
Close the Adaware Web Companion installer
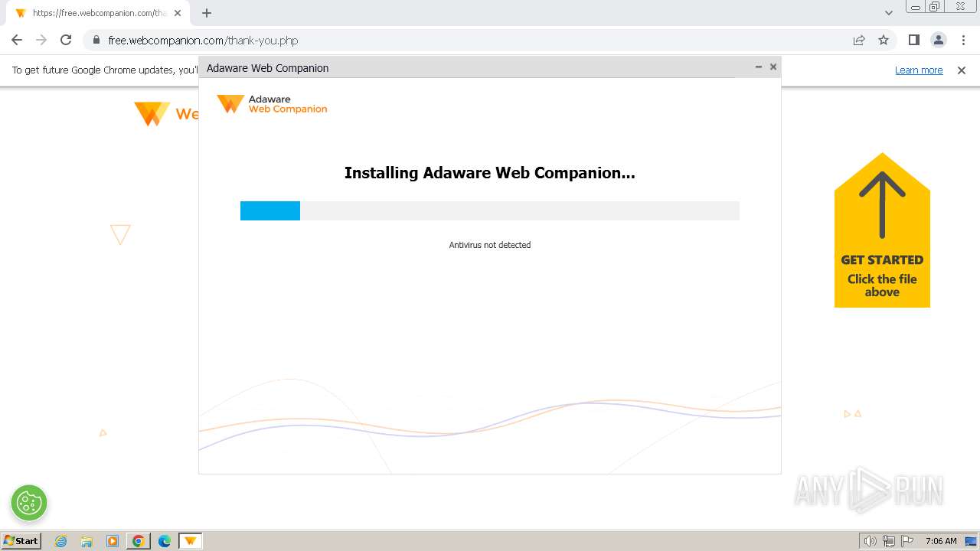tap(773, 67)
